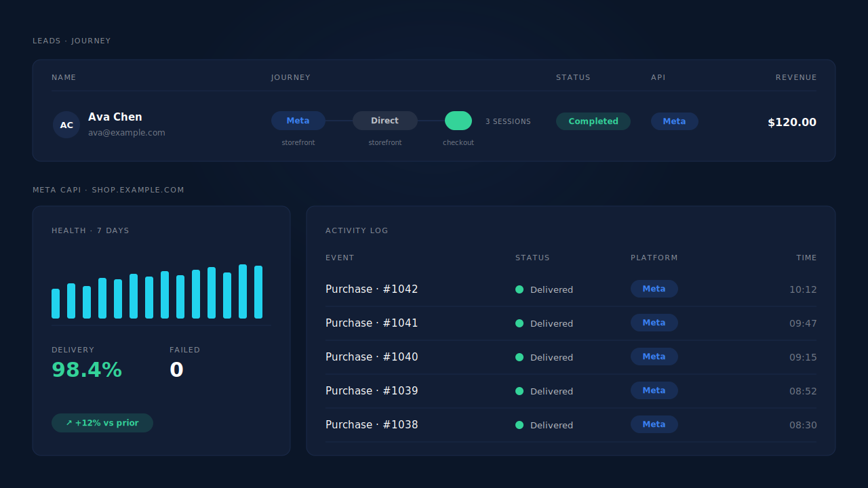Click the AC avatar for Ava Chen
Viewport: 868px width, 488px height.
click(66, 125)
